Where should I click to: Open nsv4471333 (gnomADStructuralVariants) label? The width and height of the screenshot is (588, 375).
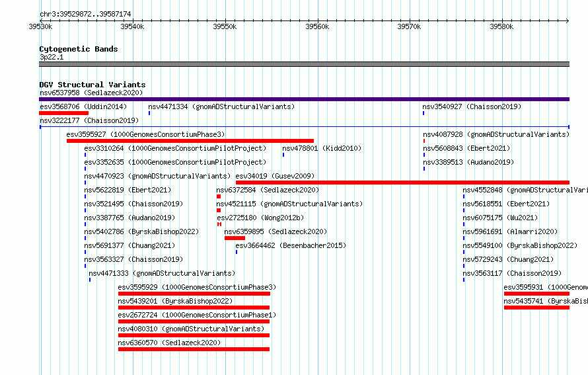pyautogui.click(x=162, y=273)
